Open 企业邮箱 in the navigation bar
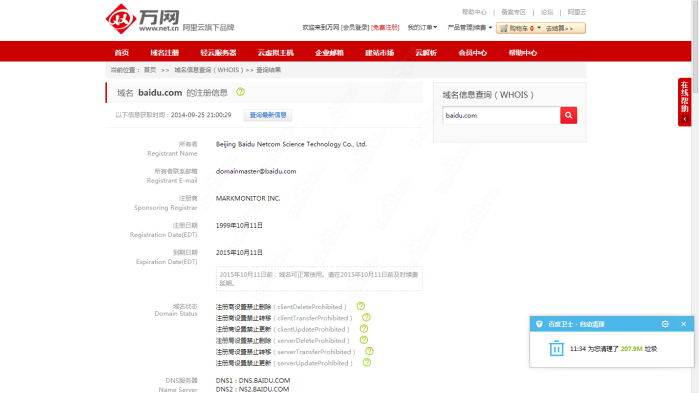Image resolution: width=699 pixels, height=393 pixels. pos(329,53)
